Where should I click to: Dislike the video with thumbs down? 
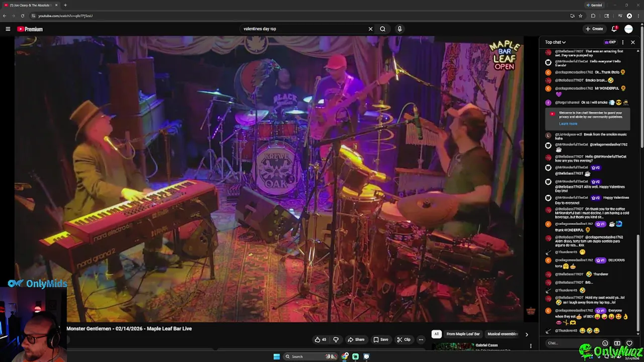pyautogui.click(x=336, y=339)
